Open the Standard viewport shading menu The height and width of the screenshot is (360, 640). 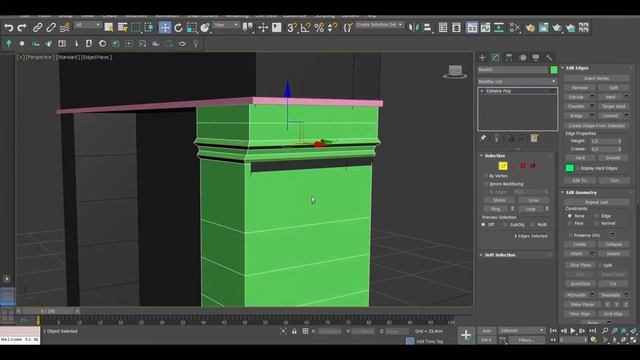[67, 58]
